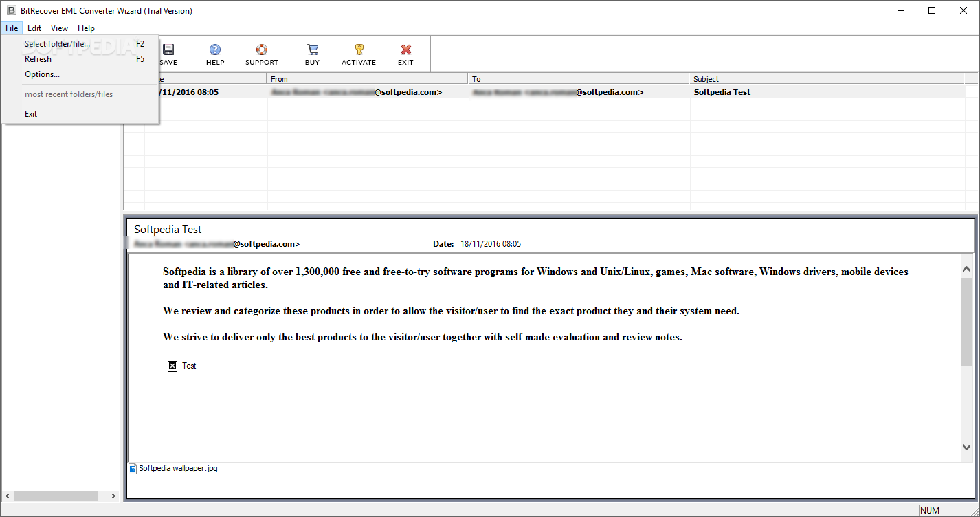This screenshot has height=517, width=980.
Task: Click the sender address ending @softpedia.com in From column
Action: [x=357, y=92]
